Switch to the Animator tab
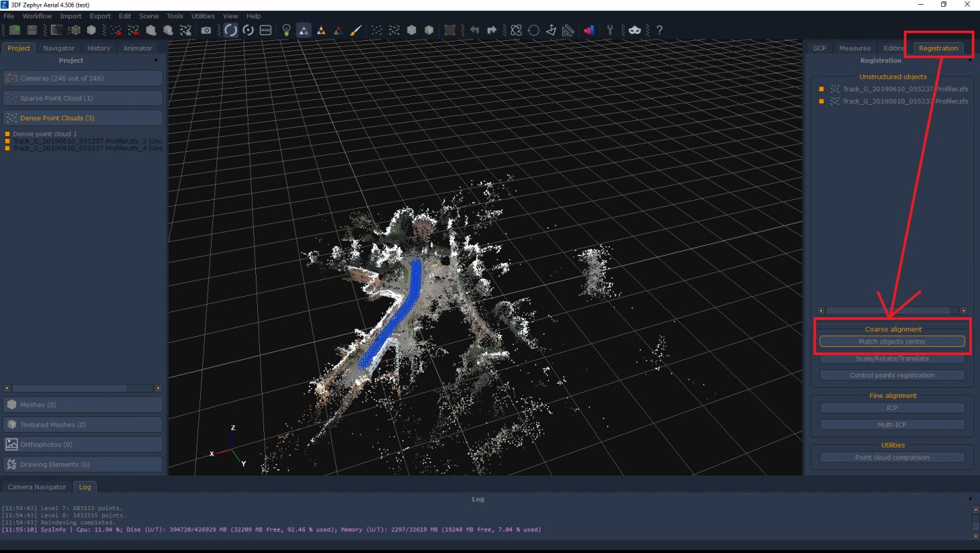 pos(138,48)
